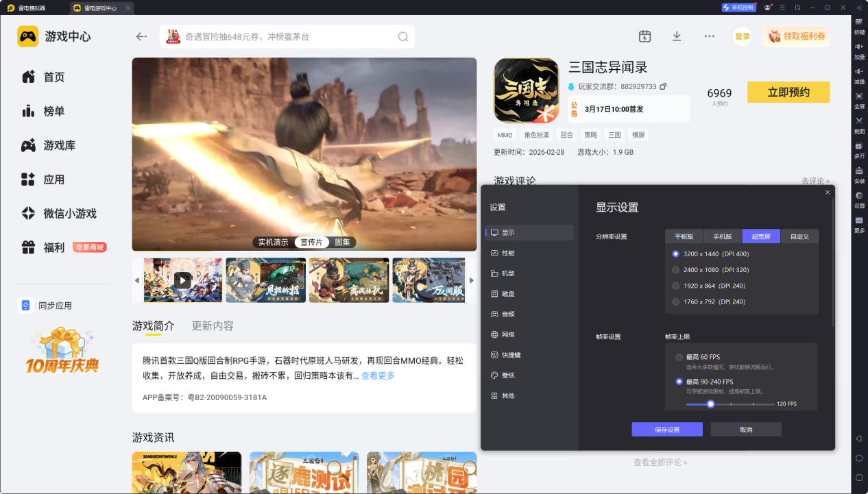Open the three-dots more options menu
The height and width of the screenshot is (494, 868).
pyautogui.click(x=710, y=36)
